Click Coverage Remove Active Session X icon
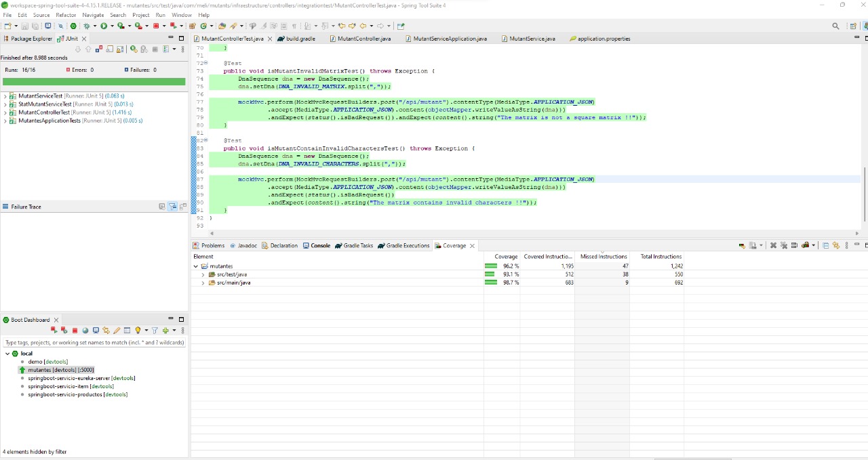Image resolution: width=868 pixels, height=460 pixels. (x=773, y=245)
